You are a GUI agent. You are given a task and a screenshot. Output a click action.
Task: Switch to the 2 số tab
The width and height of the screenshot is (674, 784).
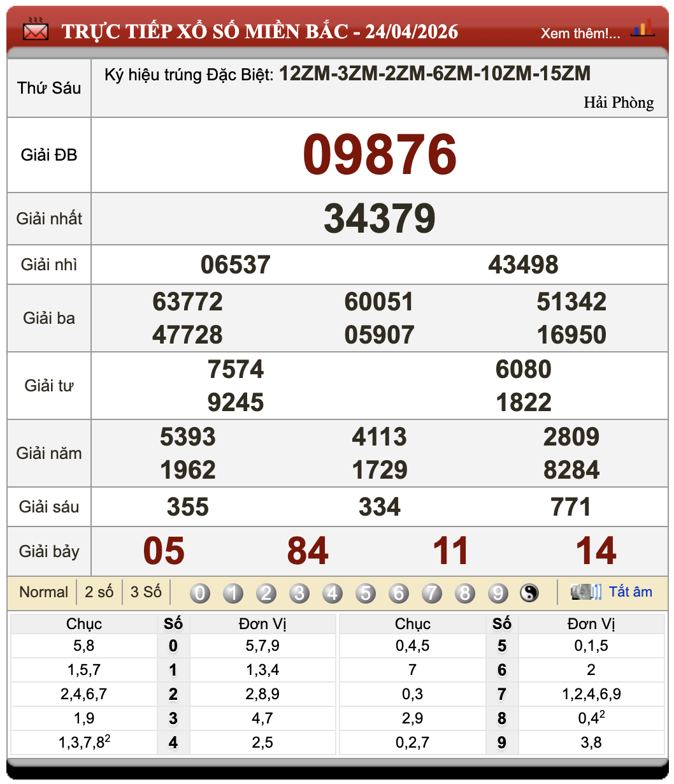click(x=98, y=592)
